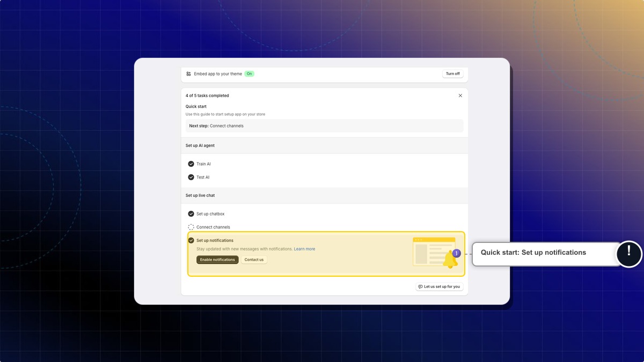Image resolution: width=644 pixels, height=362 pixels.
Task: Click the Quick start heading
Action: click(196, 106)
